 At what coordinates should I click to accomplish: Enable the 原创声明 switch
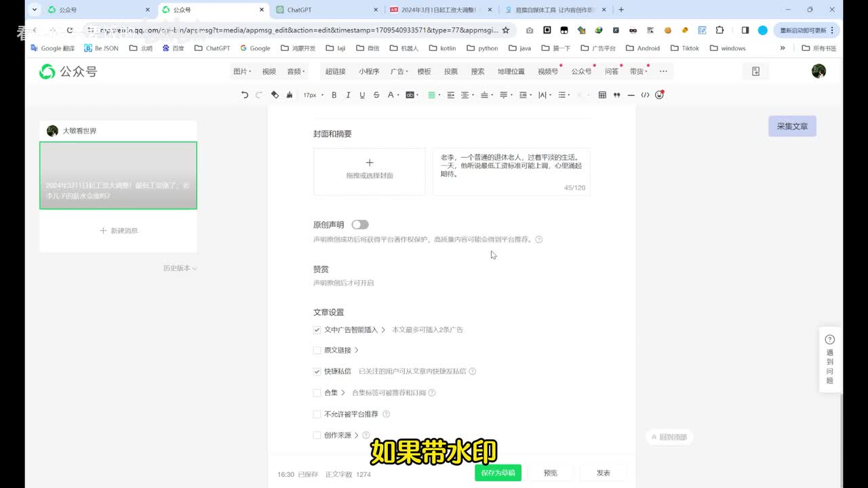coord(360,224)
